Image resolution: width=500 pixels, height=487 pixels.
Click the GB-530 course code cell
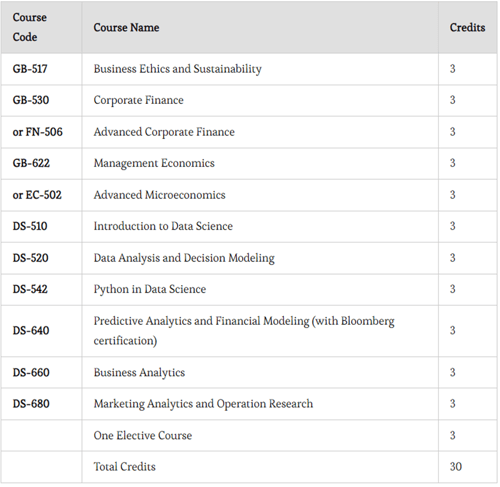(x=31, y=100)
